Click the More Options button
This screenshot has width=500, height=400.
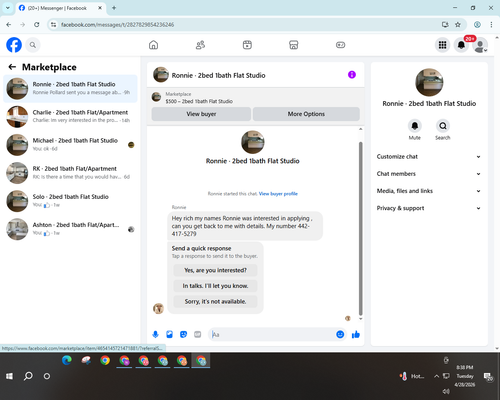point(306,114)
